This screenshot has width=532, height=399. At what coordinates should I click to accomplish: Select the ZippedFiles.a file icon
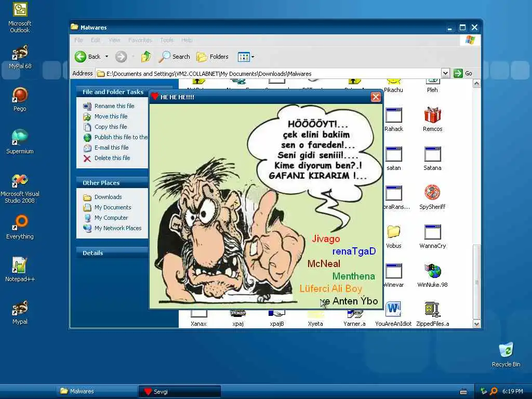[x=432, y=314]
